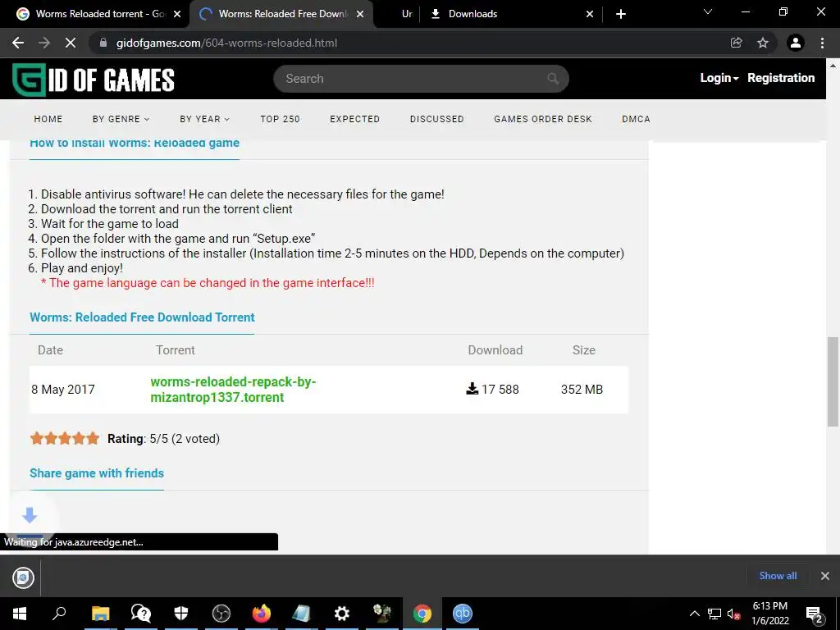The width and height of the screenshot is (840, 630).
Task: Open TOP 250 menu item
Action: [281, 119]
